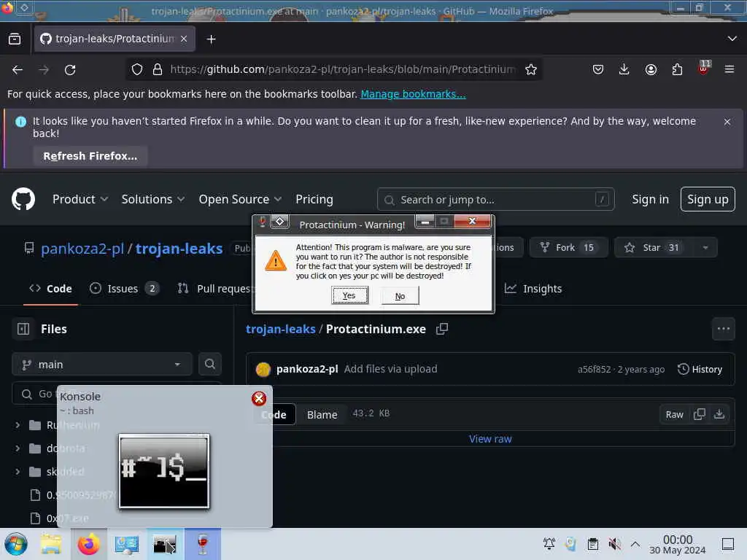Open the main branch selector
Viewport: 747px width, 560px height.
102,365
